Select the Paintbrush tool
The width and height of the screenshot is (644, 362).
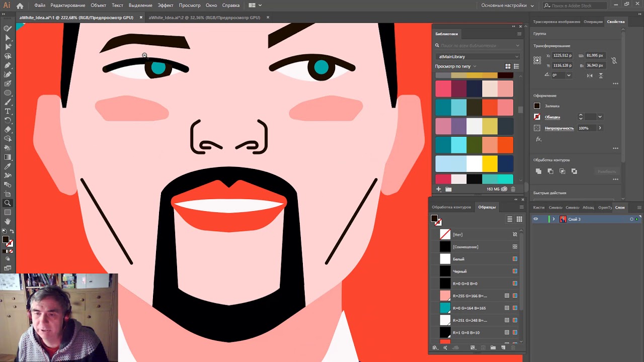[8, 102]
